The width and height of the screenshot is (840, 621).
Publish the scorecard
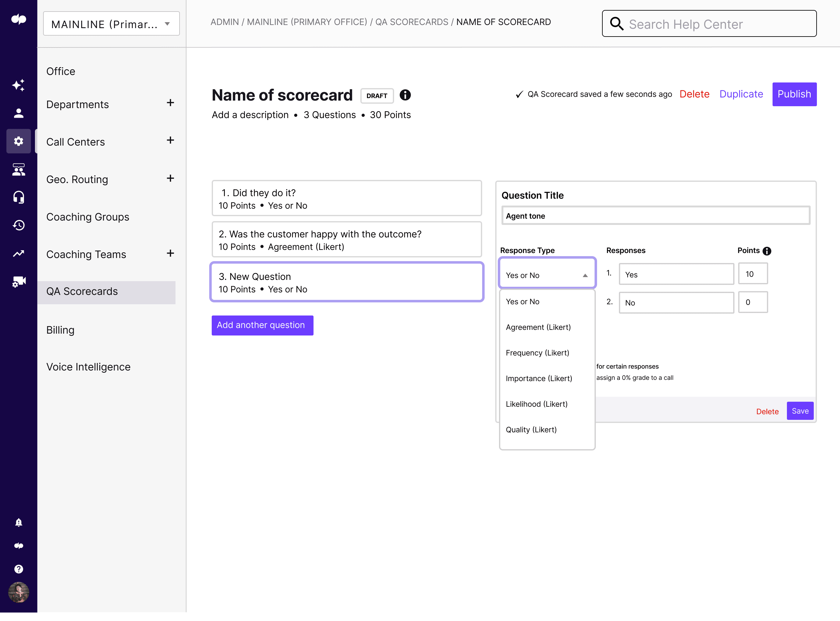[x=794, y=94]
